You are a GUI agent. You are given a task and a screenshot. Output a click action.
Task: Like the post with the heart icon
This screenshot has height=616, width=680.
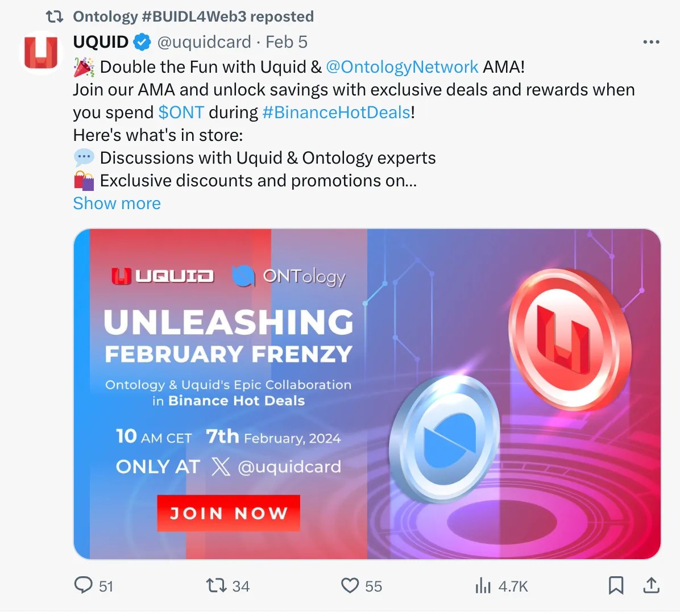click(x=350, y=585)
